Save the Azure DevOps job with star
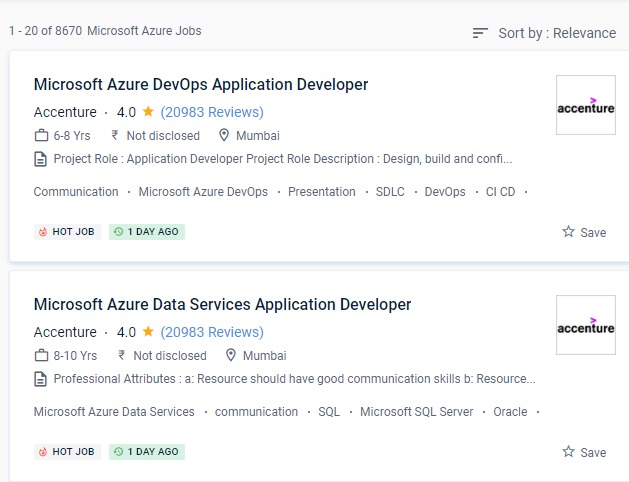 [583, 232]
